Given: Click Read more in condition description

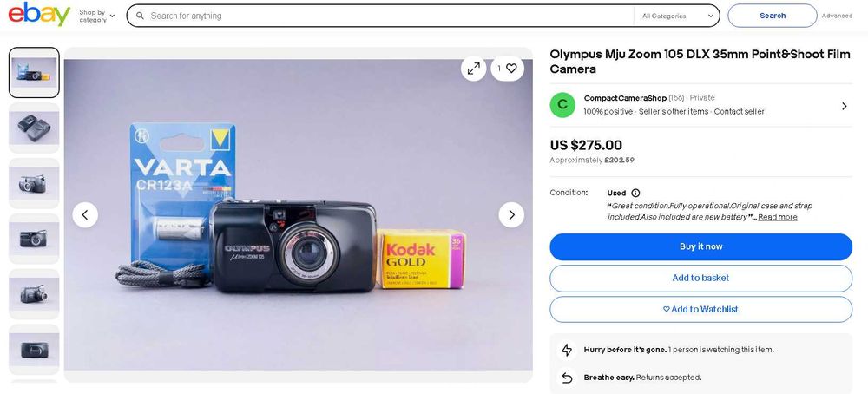Looking at the screenshot, I should coord(778,217).
